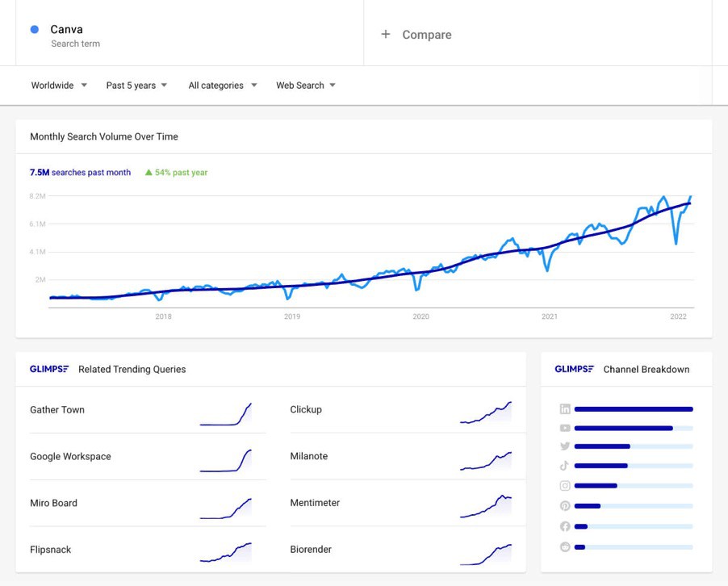Click the Mentimeter trend sparkline chart
The image size is (728, 586).
pyautogui.click(x=486, y=506)
